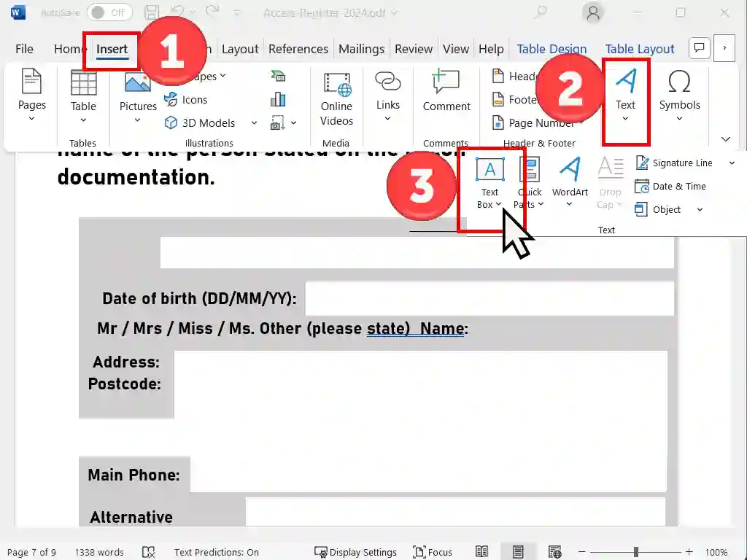Click the Icons illustration button
747x560 pixels.
click(x=187, y=99)
